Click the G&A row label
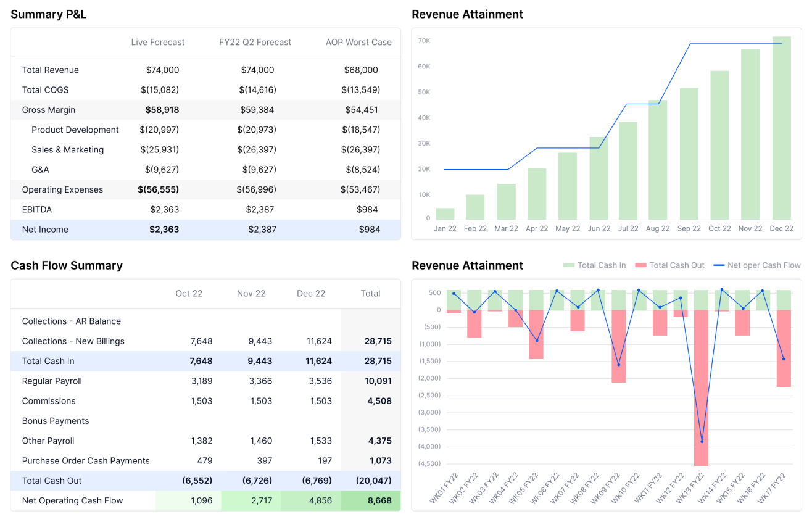Viewport: 812px width, 522px height. [40, 170]
